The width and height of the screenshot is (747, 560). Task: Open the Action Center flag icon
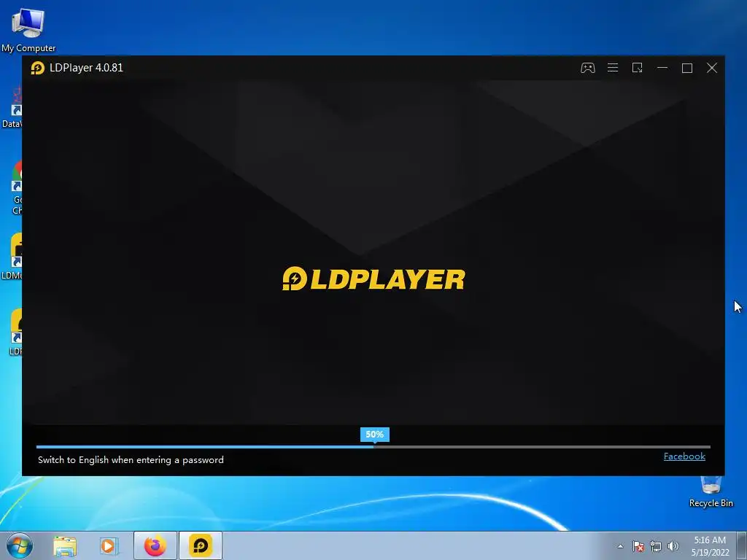tap(638, 546)
